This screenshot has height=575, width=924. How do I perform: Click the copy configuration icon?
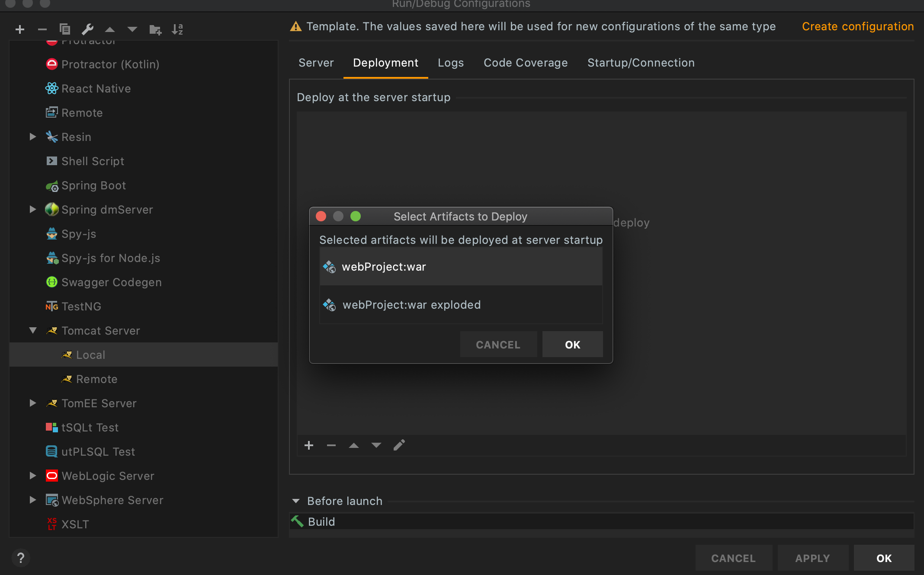click(65, 29)
